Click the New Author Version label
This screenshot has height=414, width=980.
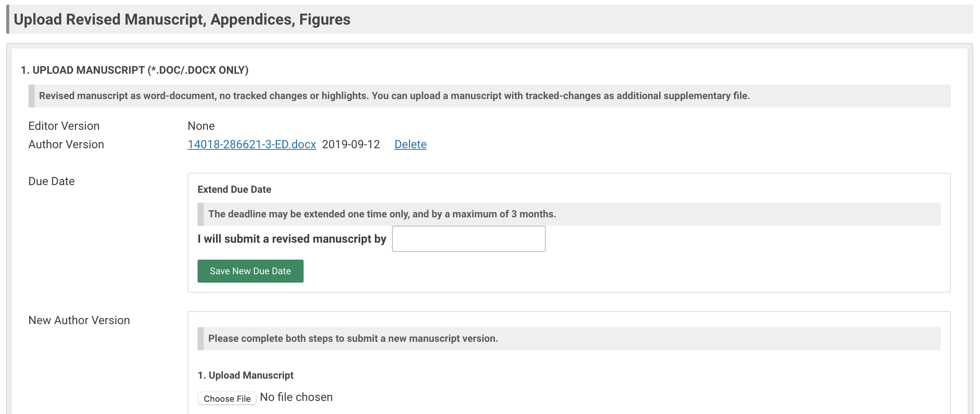pyautogui.click(x=79, y=320)
